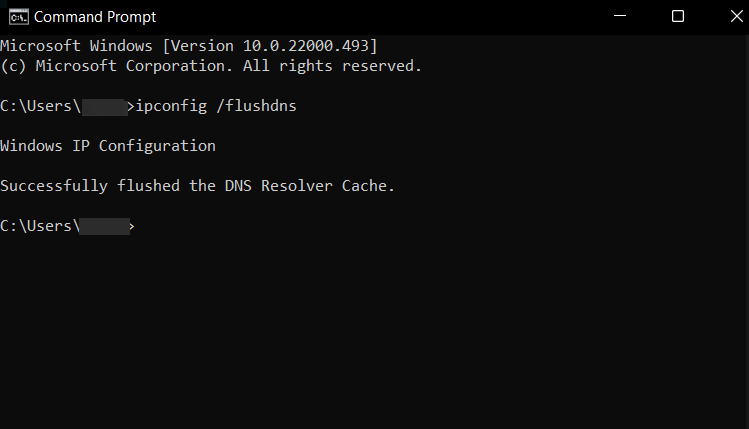Click the redacted username in the last prompt
This screenshot has width=749, height=429.
click(x=105, y=226)
